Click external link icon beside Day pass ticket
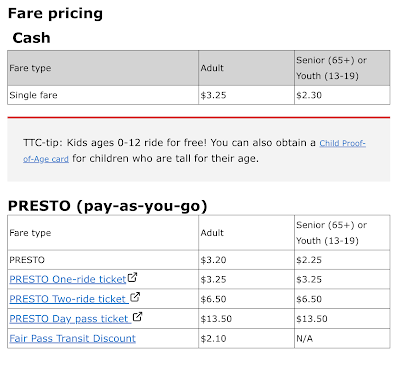This screenshot has width=408, height=369. (137, 316)
